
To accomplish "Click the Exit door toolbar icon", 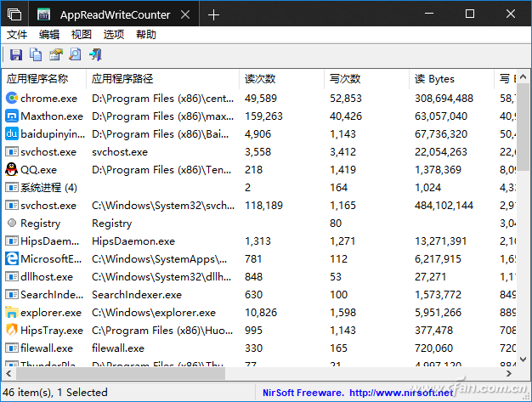I will (x=95, y=54).
